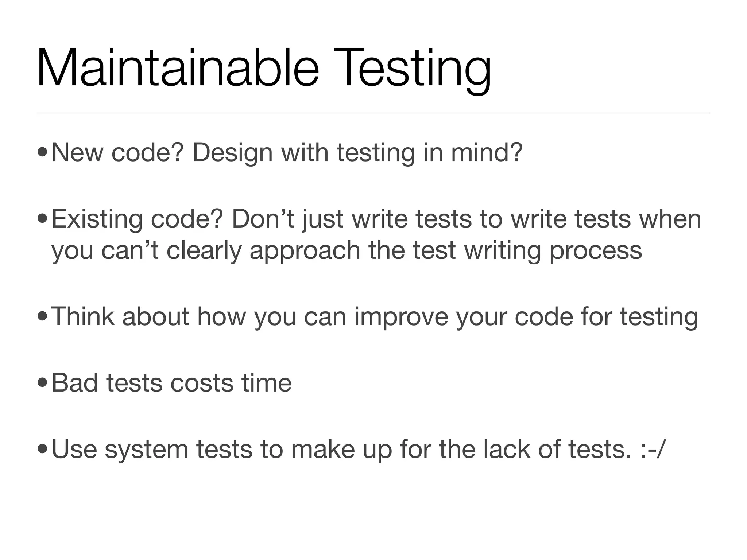Viewport: 747px width, 560px height.
Task: Click the word "system" in the last bullet
Action: tap(146, 449)
